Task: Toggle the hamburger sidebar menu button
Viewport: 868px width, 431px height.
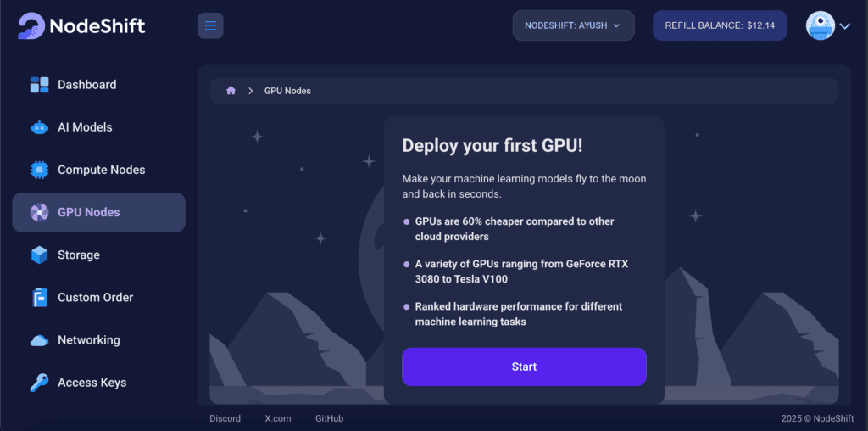Action: (210, 25)
